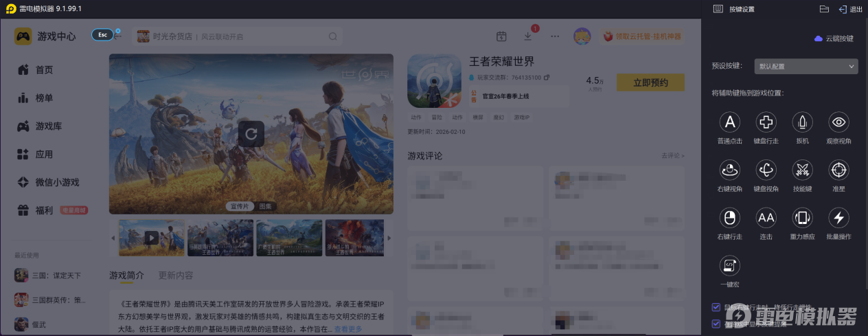
Task: Select the 重力感应 gravity sensor icon
Action: click(802, 218)
